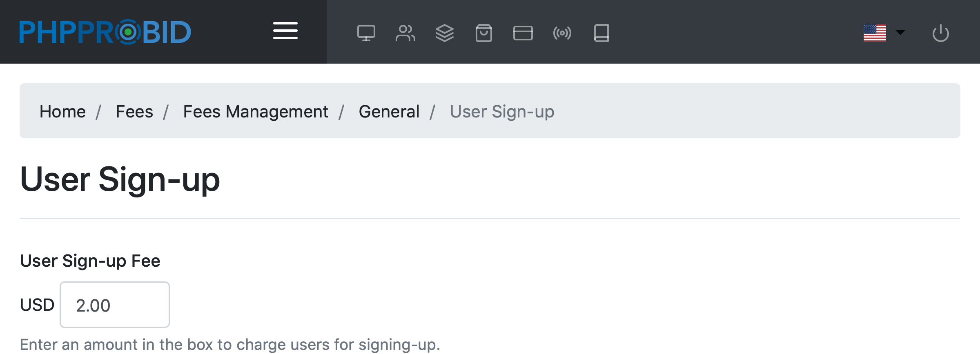The height and width of the screenshot is (354, 980).
Task: Click the US flag language selector
Action: [875, 33]
